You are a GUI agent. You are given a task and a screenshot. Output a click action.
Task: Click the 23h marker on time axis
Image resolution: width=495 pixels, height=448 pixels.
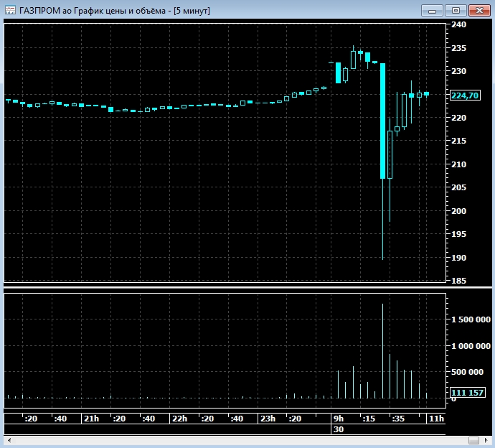tap(267, 419)
